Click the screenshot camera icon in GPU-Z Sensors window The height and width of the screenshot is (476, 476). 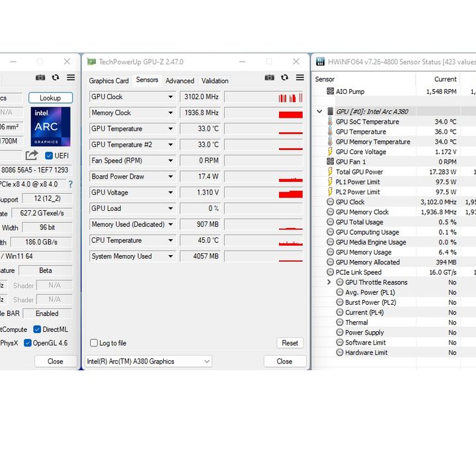click(x=269, y=77)
